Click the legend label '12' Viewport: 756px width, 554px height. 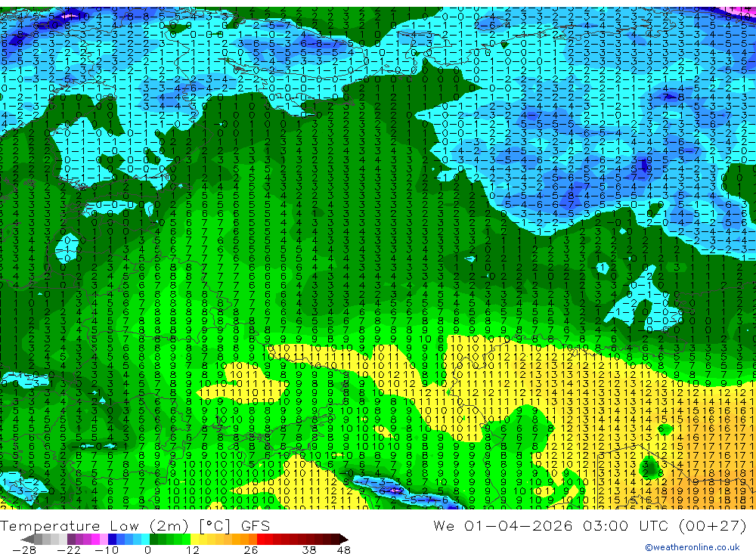pos(193,550)
